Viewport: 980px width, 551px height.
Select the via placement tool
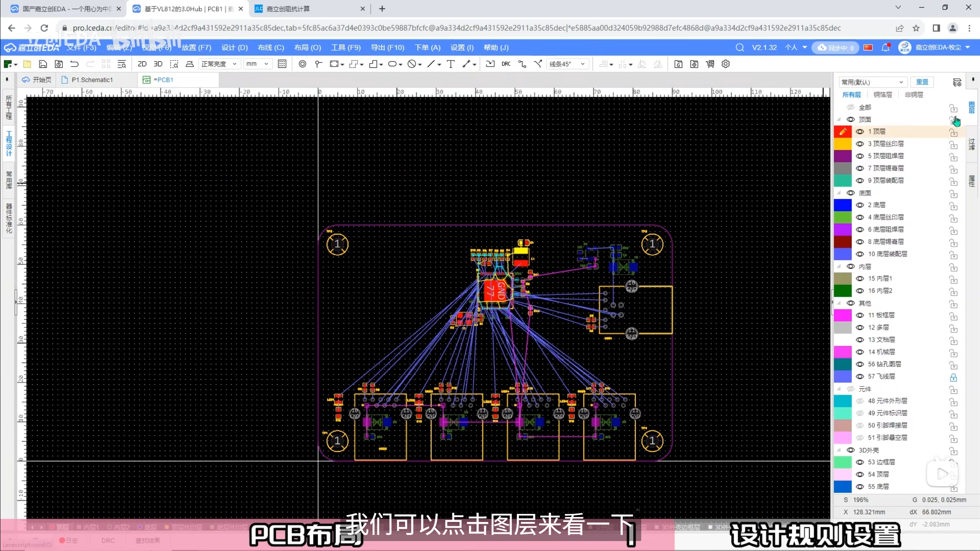click(x=302, y=64)
